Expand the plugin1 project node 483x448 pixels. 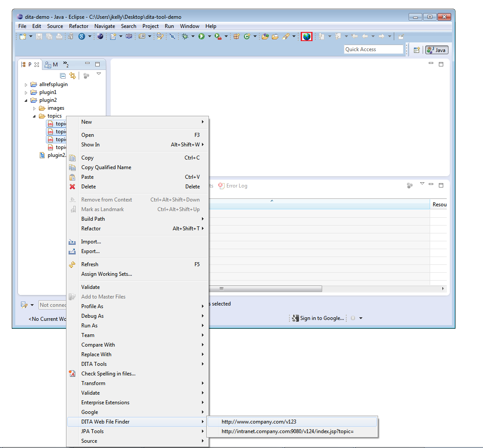[x=26, y=92]
